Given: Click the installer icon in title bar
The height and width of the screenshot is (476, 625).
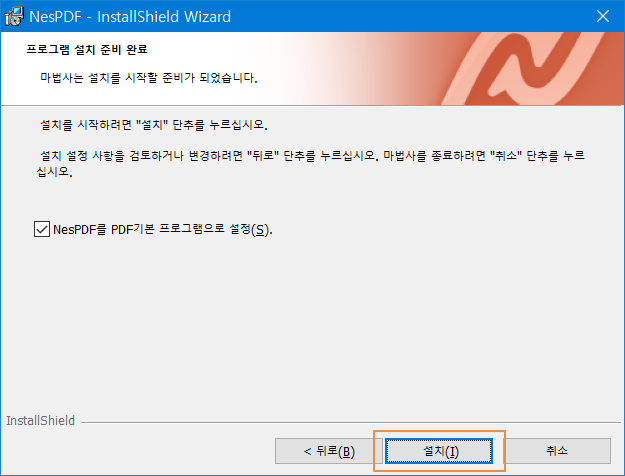Looking at the screenshot, I should (x=14, y=17).
